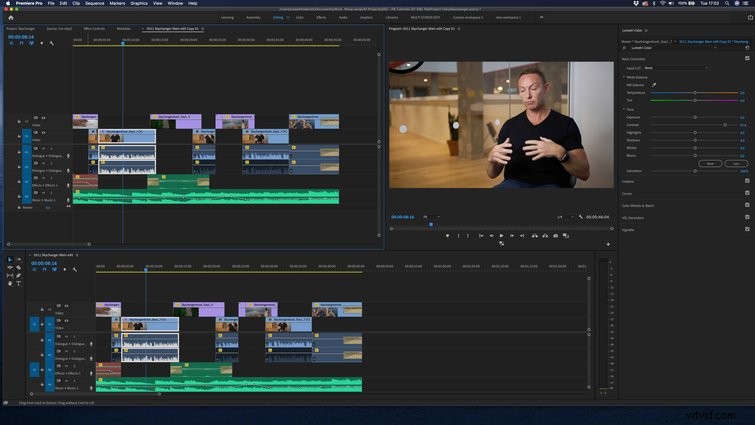Toggle upper video track eye in upper timeline

(43, 118)
